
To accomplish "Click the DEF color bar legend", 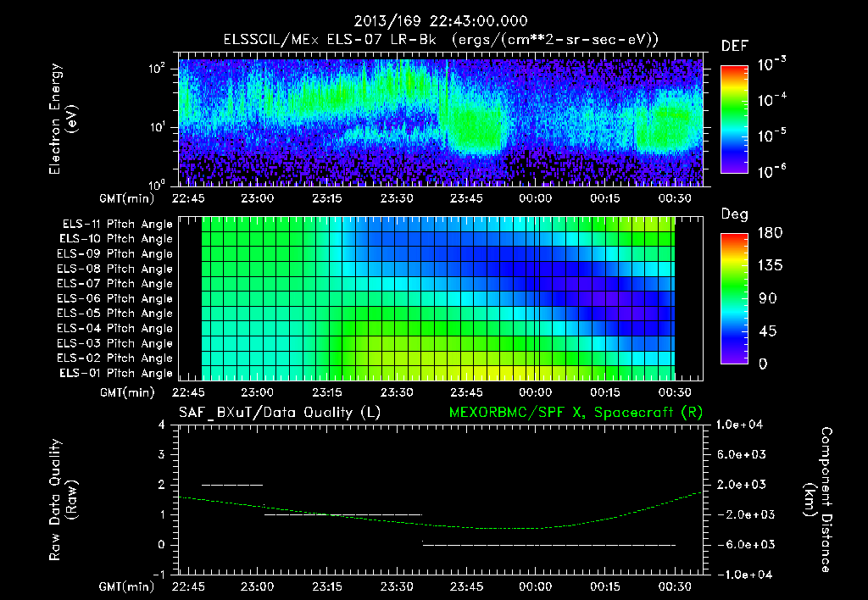I will tap(734, 119).
